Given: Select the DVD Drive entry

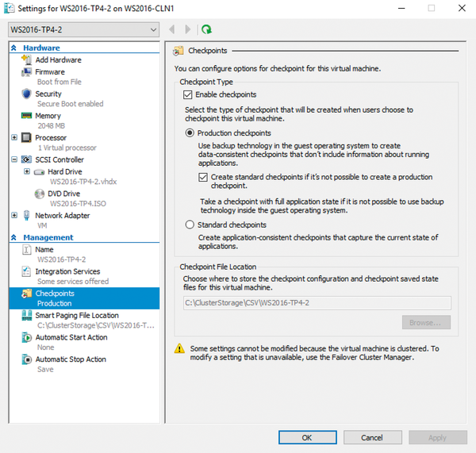Looking at the screenshot, I should [63, 194].
